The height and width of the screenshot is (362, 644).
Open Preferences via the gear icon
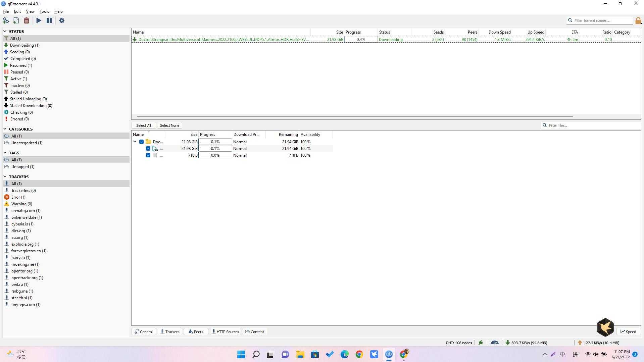(x=62, y=20)
